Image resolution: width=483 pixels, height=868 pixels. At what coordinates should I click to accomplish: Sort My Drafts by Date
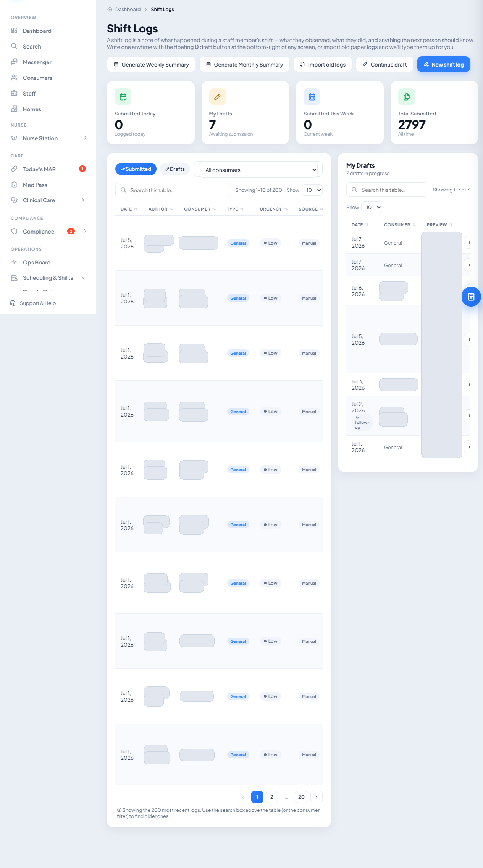pyautogui.click(x=360, y=225)
